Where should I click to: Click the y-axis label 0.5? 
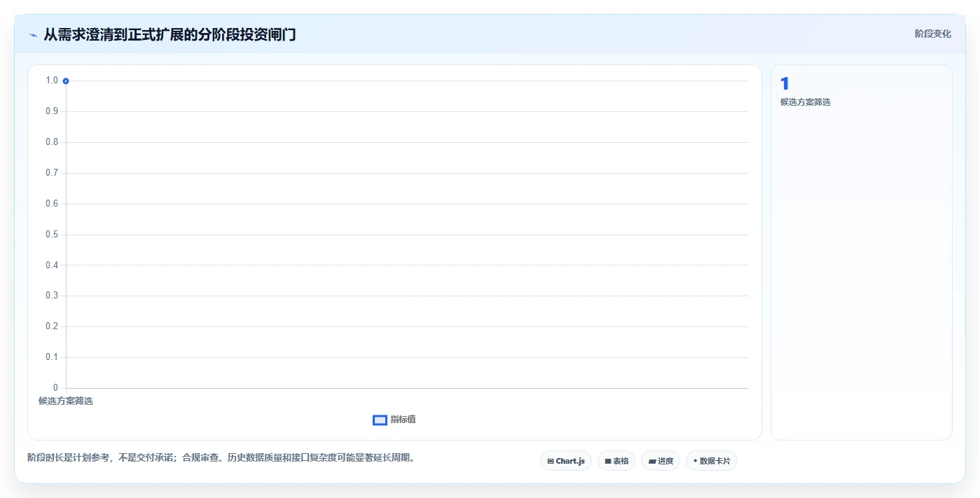pyautogui.click(x=52, y=235)
